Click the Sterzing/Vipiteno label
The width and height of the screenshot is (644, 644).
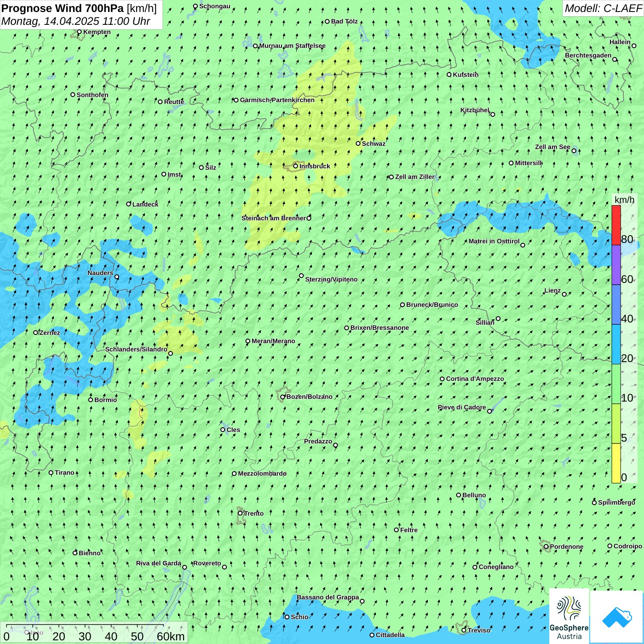[x=331, y=279]
